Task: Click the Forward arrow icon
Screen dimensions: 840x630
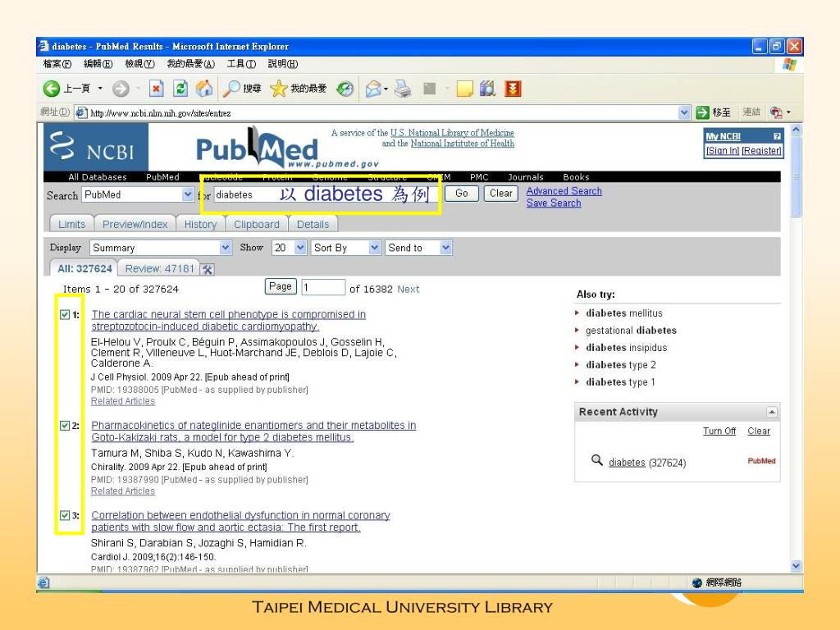Action: point(121,89)
